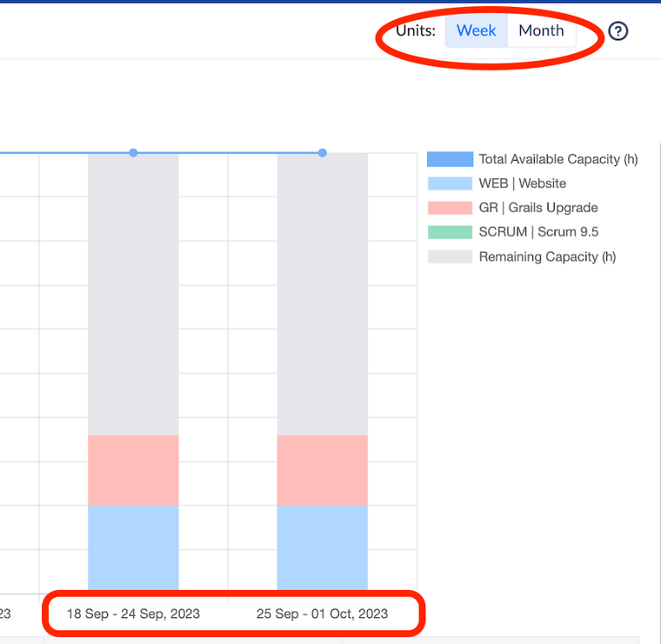Click the 'Units:' label
Viewport: 661px width, 644px height.
pyautogui.click(x=416, y=30)
